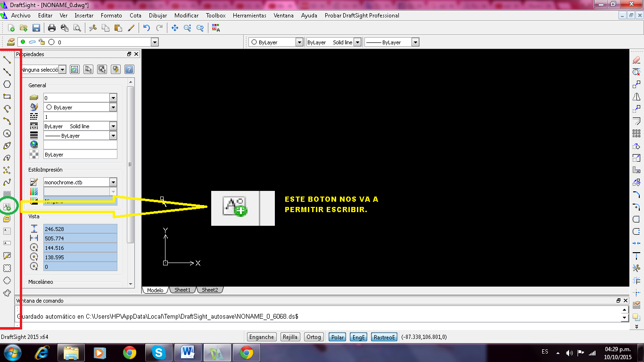Toggle the Rejilla grid button
This screenshot has width=644, height=362.
click(x=289, y=337)
